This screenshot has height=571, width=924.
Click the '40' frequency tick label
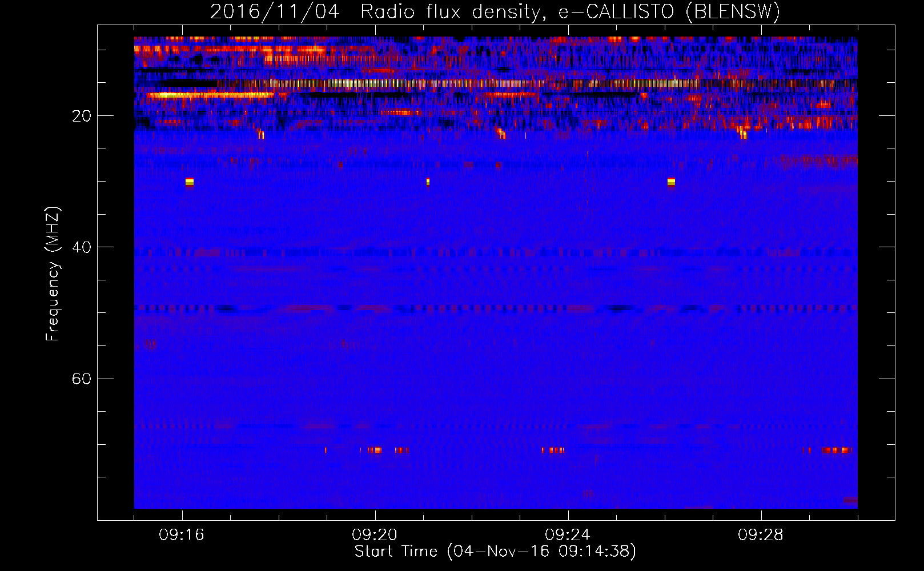point(81,247)
